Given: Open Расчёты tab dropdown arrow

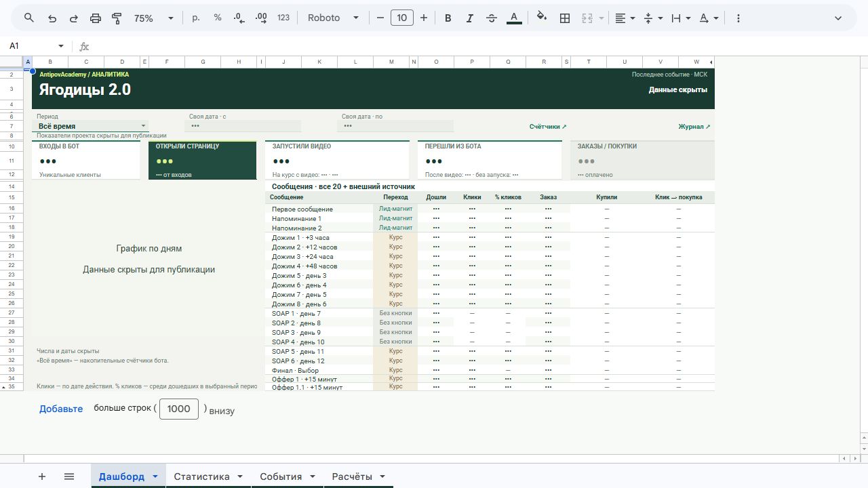Looking at the screenshot, I should click(382, 476).
